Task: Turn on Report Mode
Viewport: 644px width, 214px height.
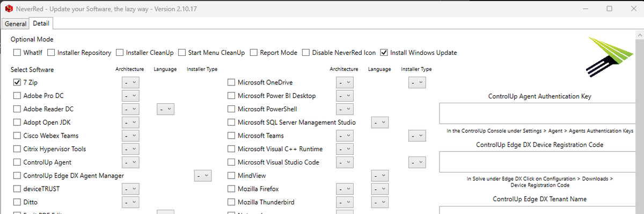Action: (x=253, y=53)
